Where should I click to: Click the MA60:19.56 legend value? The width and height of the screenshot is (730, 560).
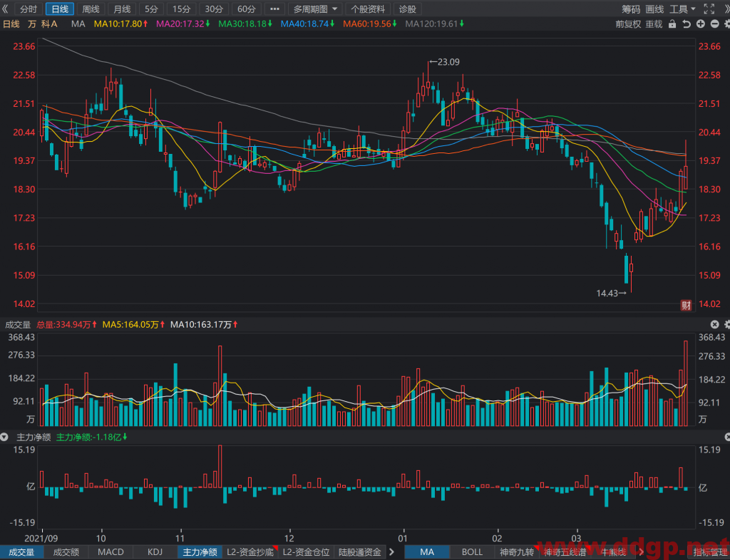click(370, 24)
